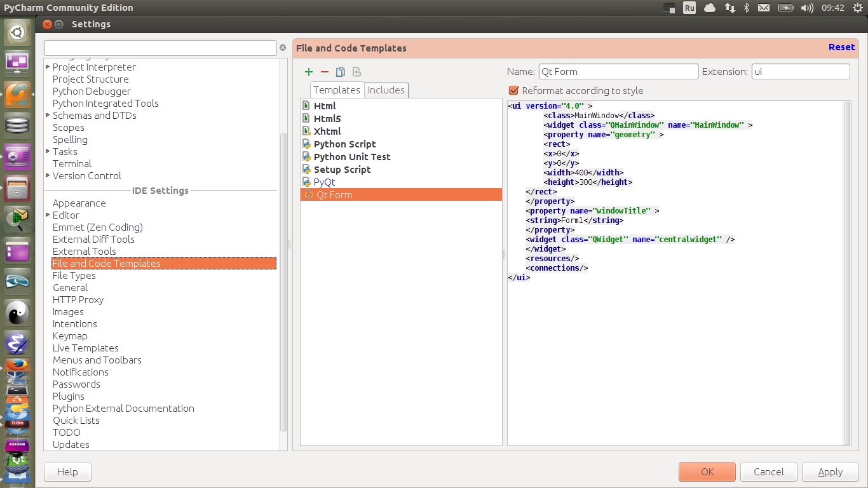
Task: Expand the Version Control tree node
Action: [x=48, y=175]
